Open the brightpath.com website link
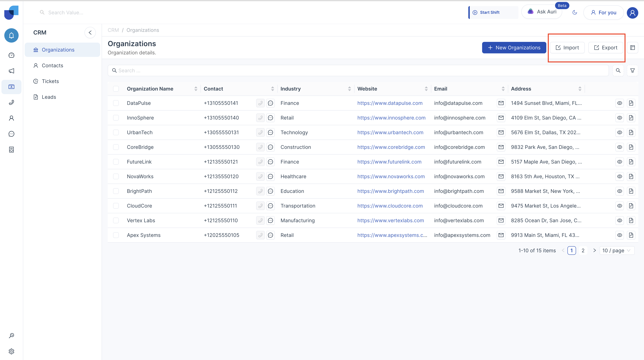 point(391,191)
